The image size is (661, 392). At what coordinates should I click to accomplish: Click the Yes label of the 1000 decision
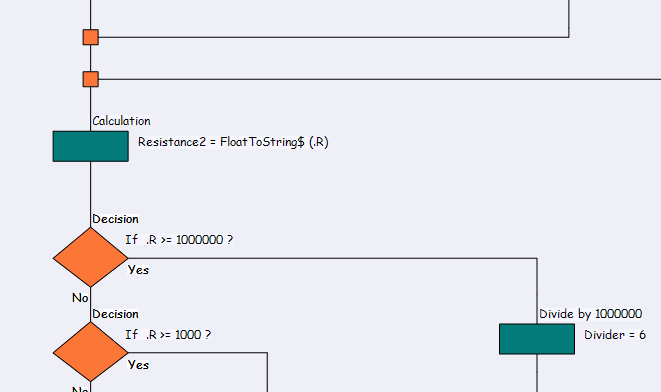138,365
